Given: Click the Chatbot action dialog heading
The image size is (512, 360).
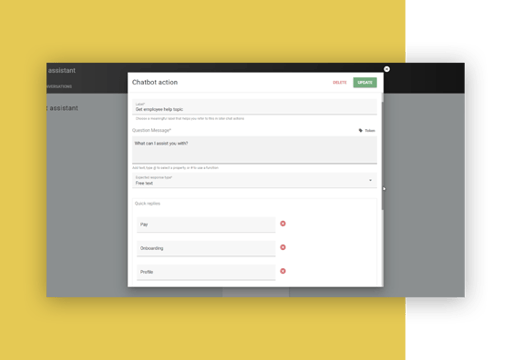Looking at the screenshot, I should [155, 82].
